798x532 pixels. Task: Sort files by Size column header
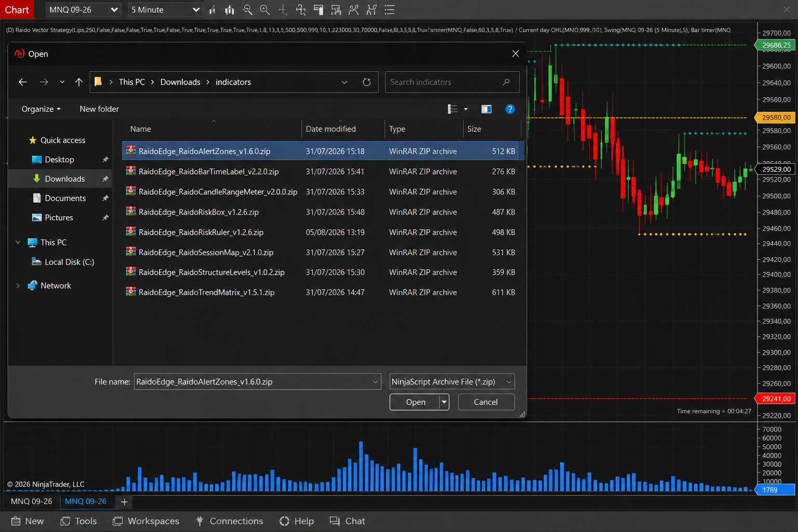click(x=491, y=129)
